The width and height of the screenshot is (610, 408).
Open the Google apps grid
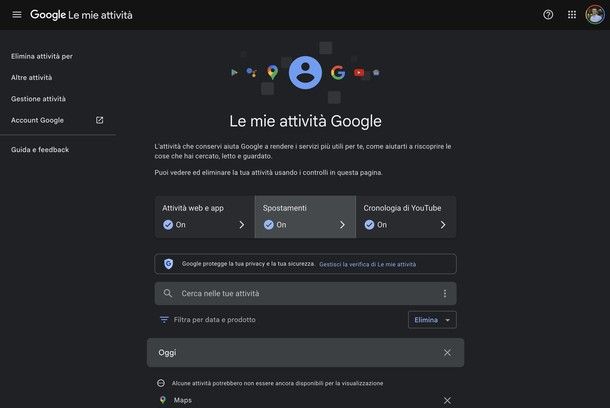point(572,15)
